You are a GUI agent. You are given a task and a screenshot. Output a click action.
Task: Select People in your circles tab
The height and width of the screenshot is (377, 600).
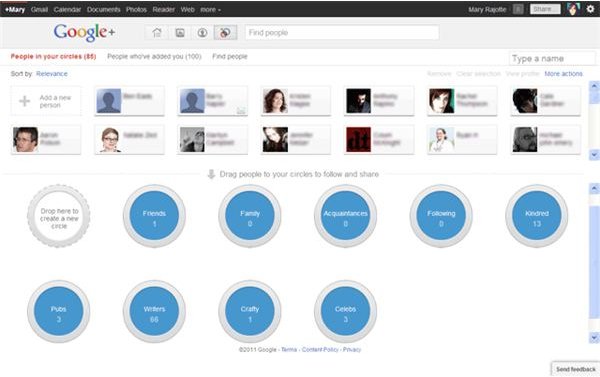(53, 57)
